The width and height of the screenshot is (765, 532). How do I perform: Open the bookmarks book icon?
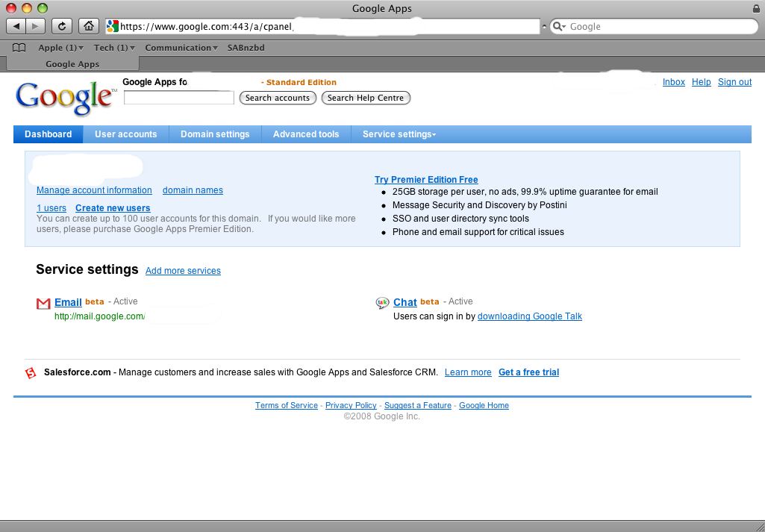[x=19, y=48]
